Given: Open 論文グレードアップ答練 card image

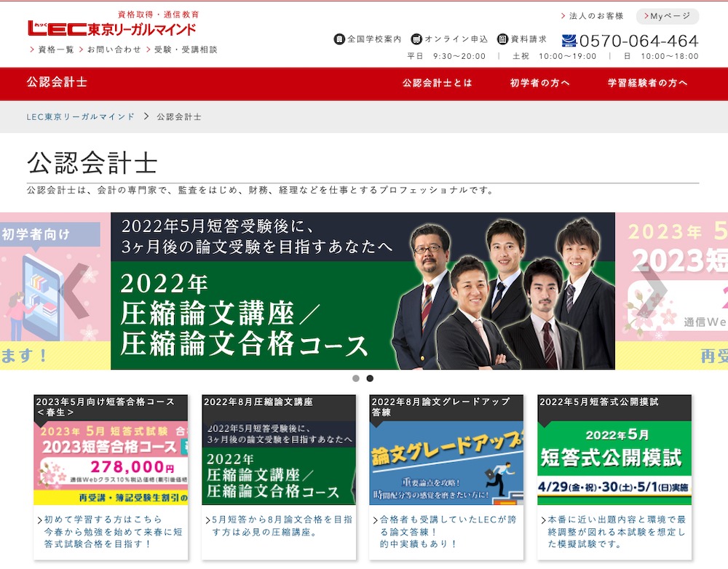Looking at the screenshot, I should point(447,463).
